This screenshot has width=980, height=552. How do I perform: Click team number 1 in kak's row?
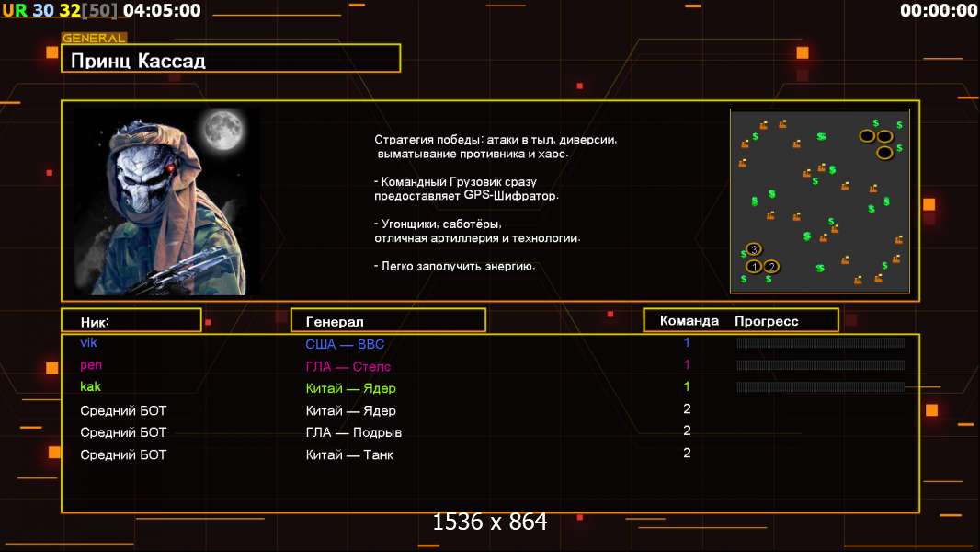[687, 386]
